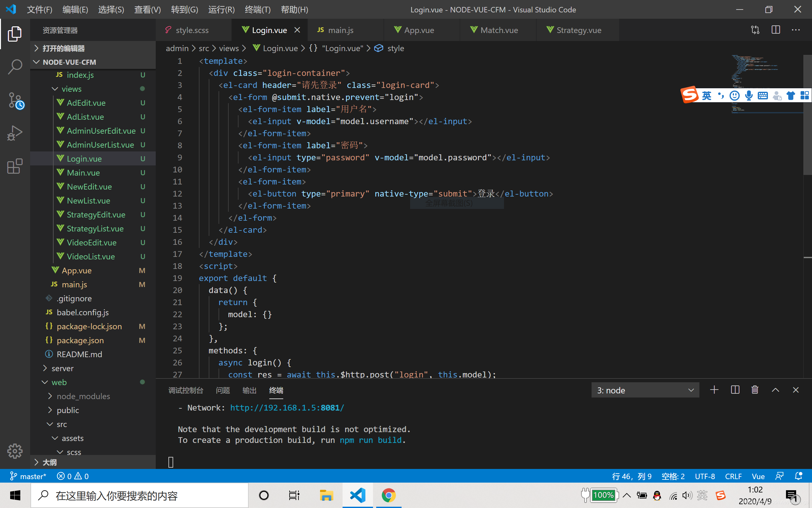The image size is (812, 508).
Task: Change end of line sequence CRLF
Action: coord(733,476)
